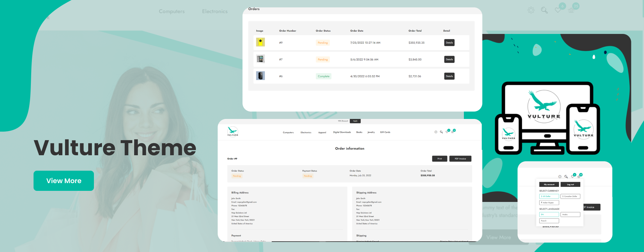Open the Jewelry menu item
The width and height of the screenshot is (644, 252).
(x=371, y=132)
